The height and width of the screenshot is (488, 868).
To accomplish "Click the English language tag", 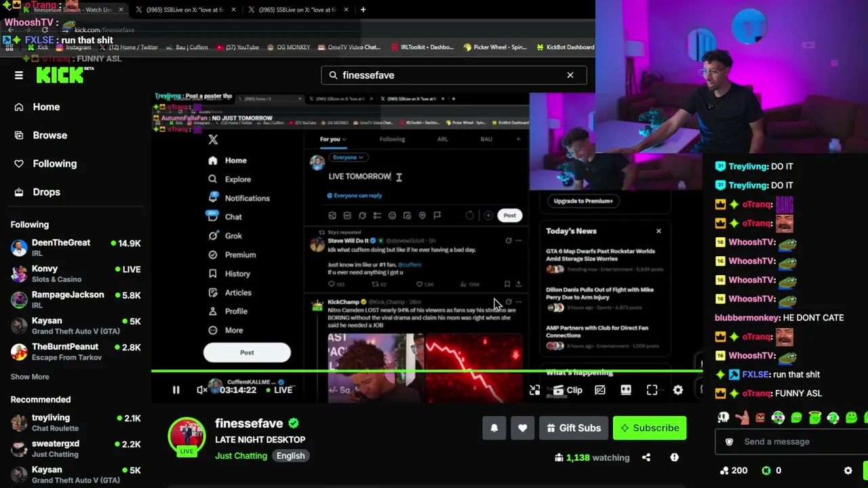I will pos(290,456).
